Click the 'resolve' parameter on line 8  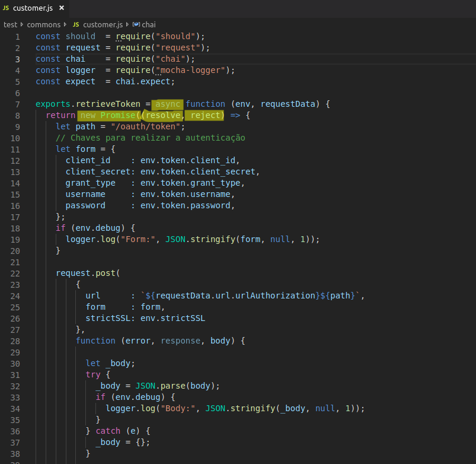click(x=163, y=116)
